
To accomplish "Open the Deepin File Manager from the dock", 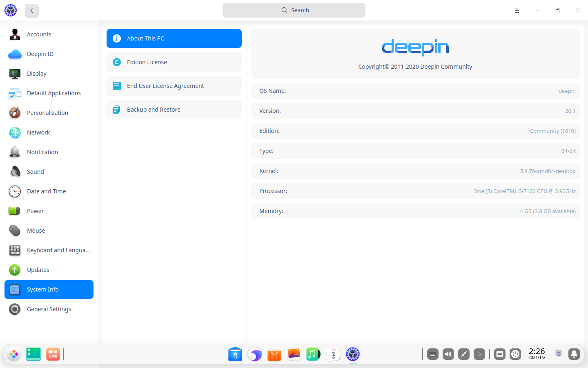I will pos(235,354).
